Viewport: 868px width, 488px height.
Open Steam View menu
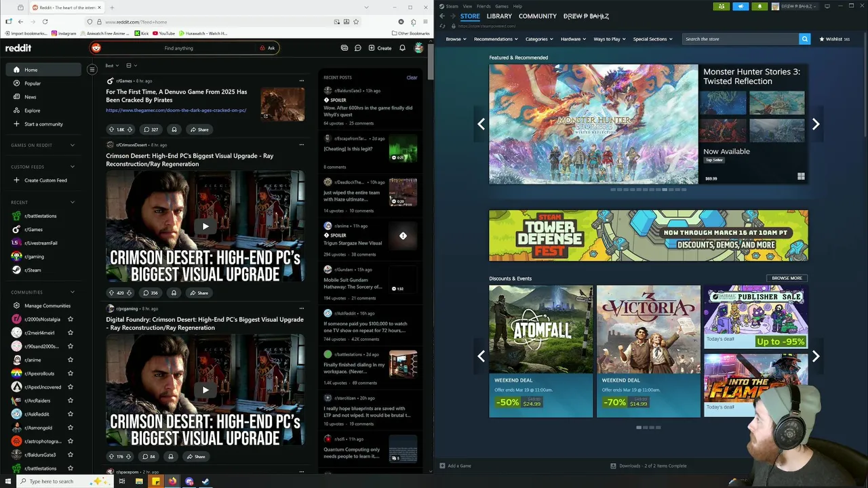[x=467, y=6]
